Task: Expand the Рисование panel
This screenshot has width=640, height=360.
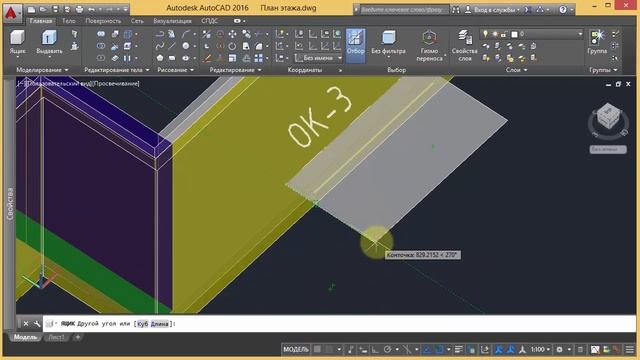Action: (x=176, y=70)
